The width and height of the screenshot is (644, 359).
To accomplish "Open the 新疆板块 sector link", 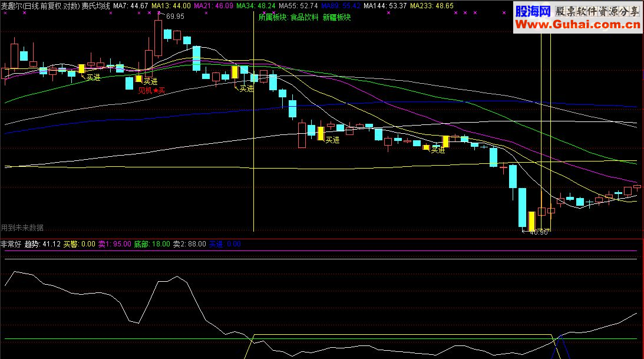I will pyautogui.click(x=337, y=17).
